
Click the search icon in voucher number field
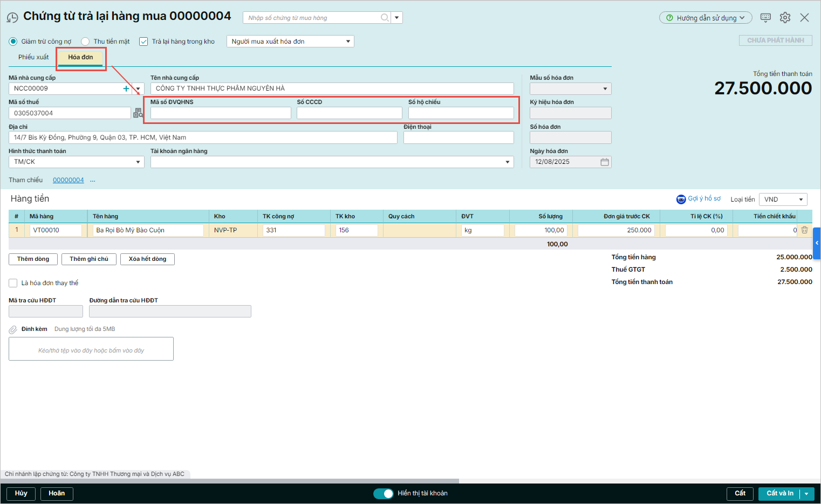point(385,18)
